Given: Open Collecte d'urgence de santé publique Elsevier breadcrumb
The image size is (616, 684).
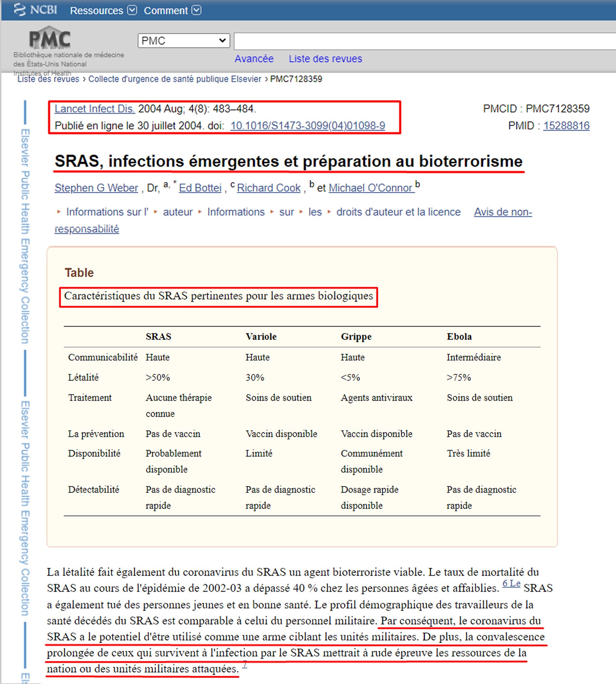Looking at the screenshot, I should tap(175, 79).
